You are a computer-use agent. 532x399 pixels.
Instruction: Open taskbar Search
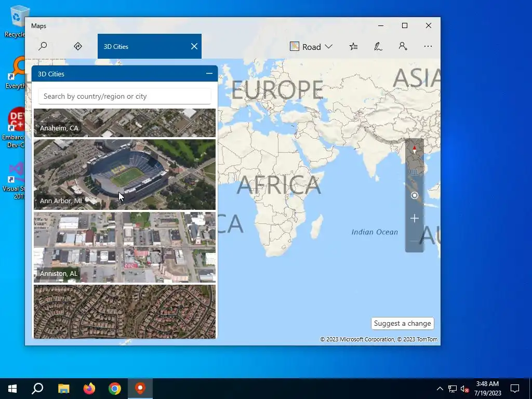[37, 389]
